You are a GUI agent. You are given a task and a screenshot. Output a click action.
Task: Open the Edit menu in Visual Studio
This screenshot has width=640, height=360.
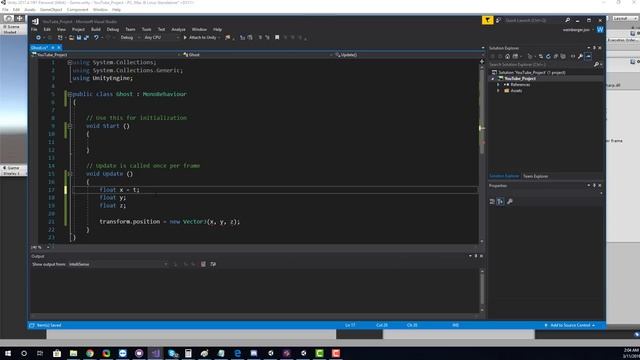47,29
